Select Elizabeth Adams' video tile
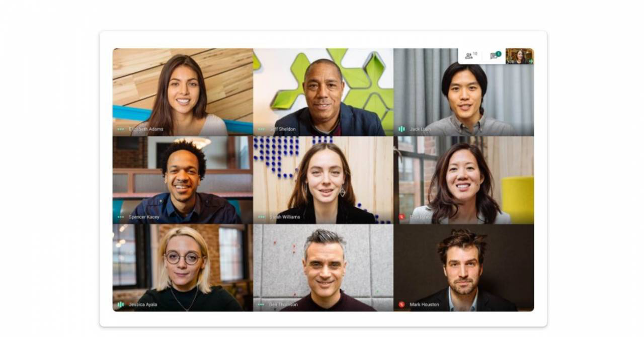Screen dimensions: 644x337 pos(183,92)
